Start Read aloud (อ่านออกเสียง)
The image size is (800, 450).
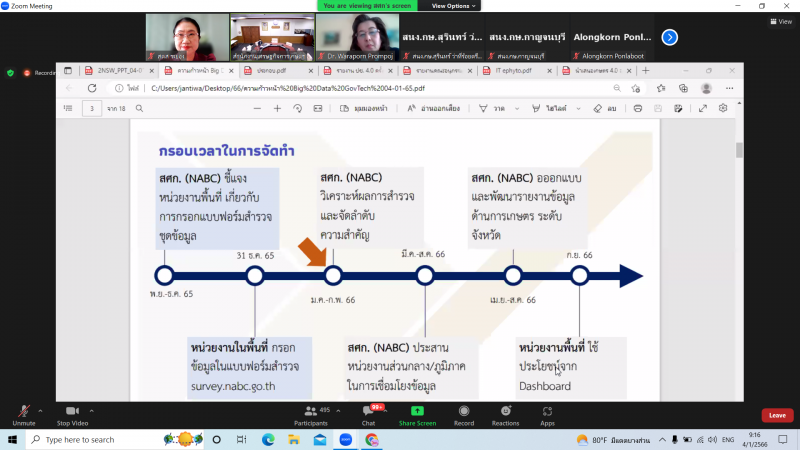point(434,108)
